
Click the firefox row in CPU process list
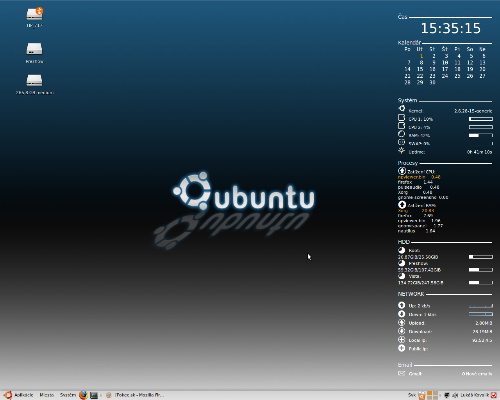415,182
